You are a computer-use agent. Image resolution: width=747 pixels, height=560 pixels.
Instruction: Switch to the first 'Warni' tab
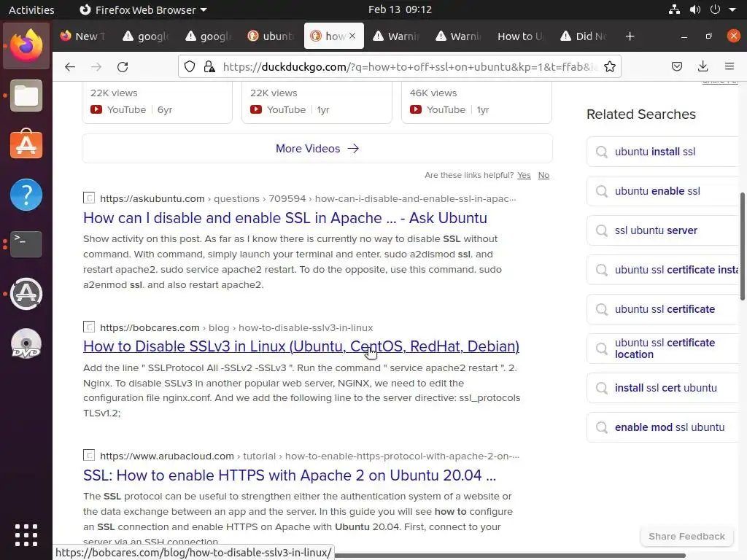(396, 36)
